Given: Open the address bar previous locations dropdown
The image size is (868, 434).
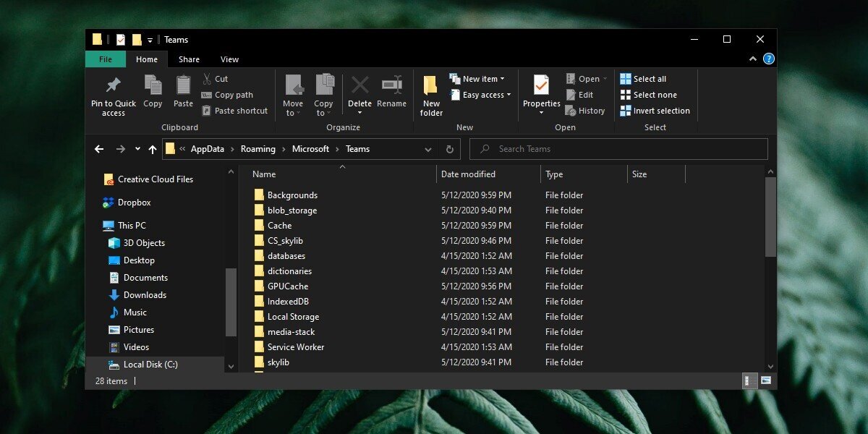Looking at the screenshot, I should pyautogui.click(x=428, y=149).
